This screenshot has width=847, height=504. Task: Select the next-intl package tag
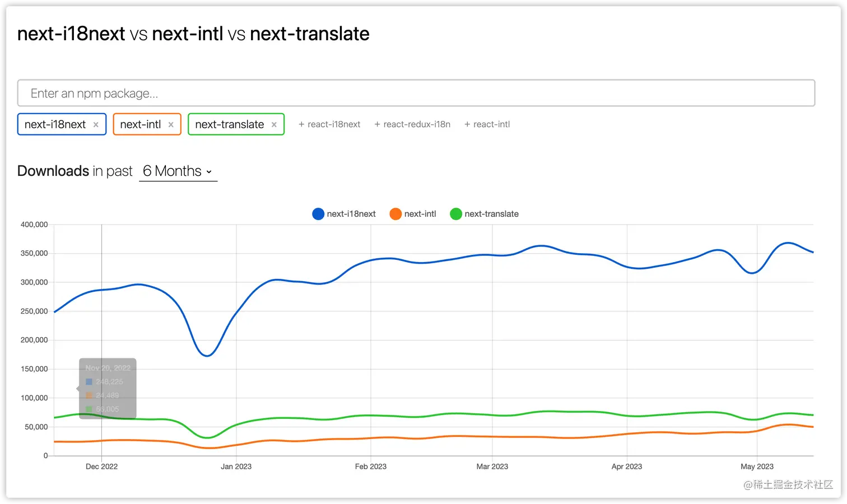(140, 124)
